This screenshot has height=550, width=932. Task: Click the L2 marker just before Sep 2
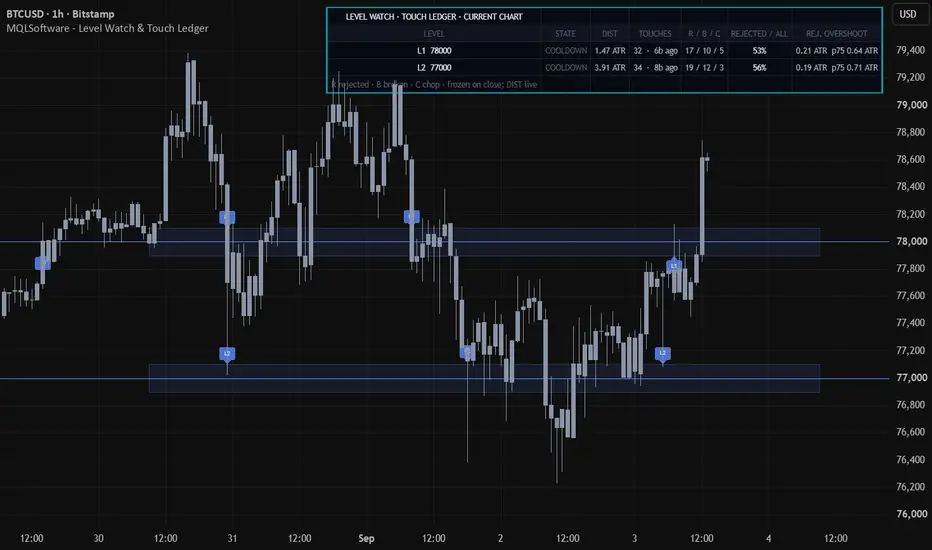click(467, 353)
